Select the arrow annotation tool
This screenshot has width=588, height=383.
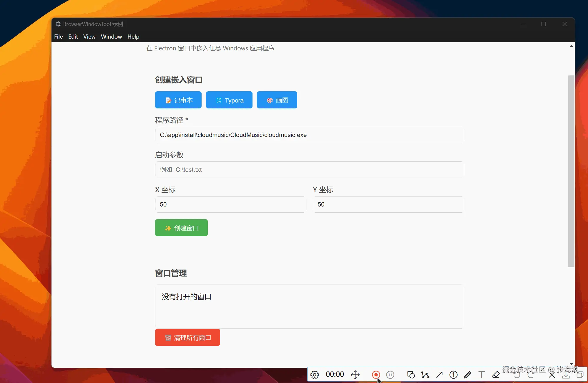439,375
